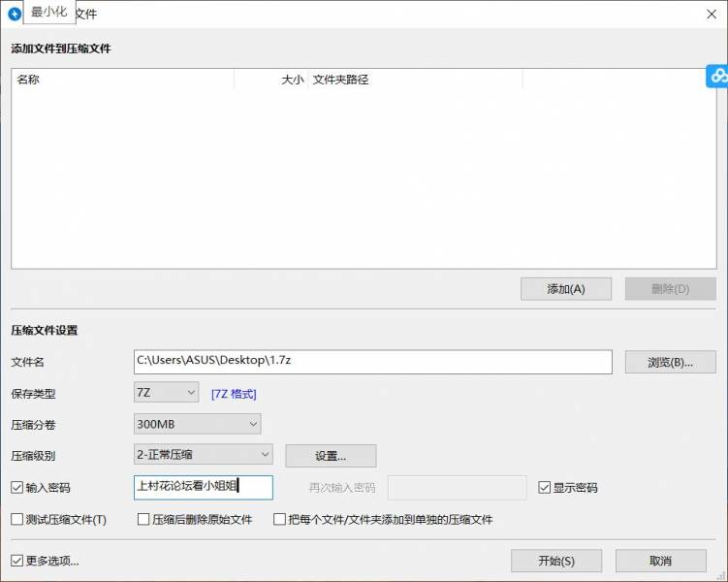Click the Bandizip app icon in title bar
Image resolution: width=728 pixels, height=582 pixels.
point(15,14)
